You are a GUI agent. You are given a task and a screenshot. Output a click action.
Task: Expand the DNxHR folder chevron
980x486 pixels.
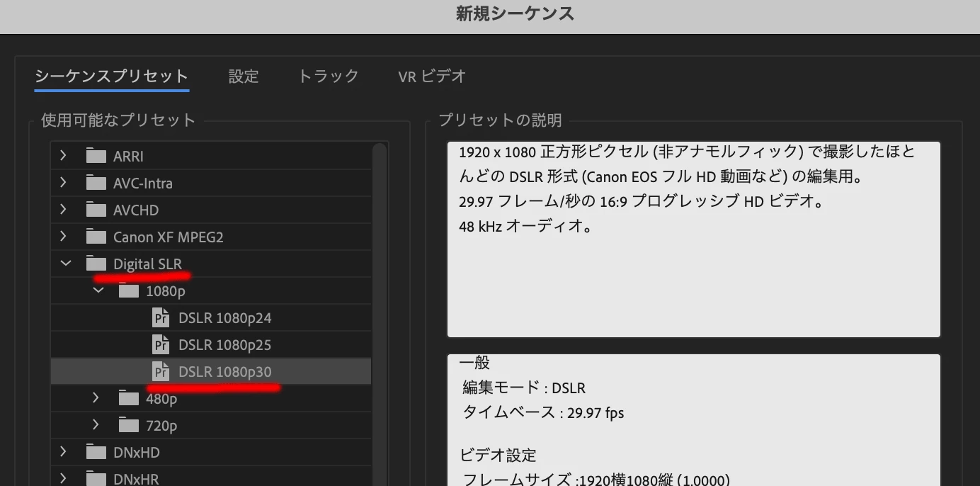(x=64, y=478)
